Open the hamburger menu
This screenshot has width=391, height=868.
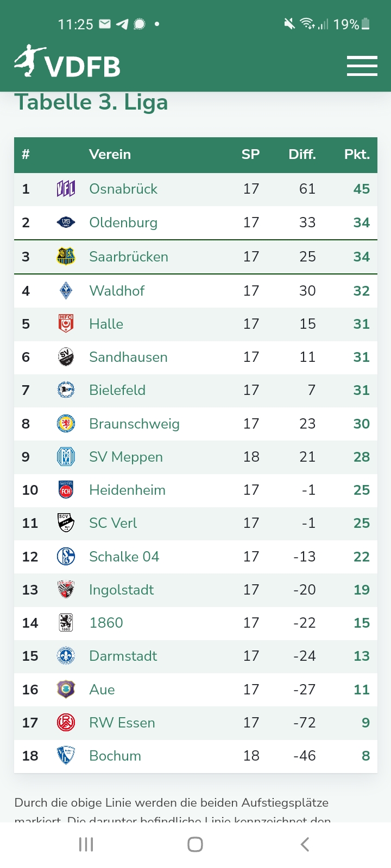pos(362,66)
